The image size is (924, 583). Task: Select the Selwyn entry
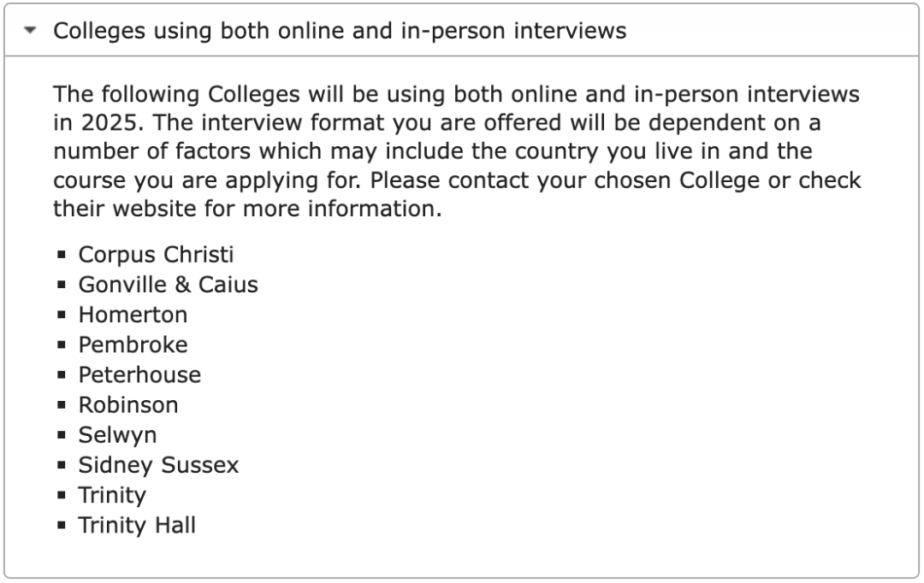117,435
